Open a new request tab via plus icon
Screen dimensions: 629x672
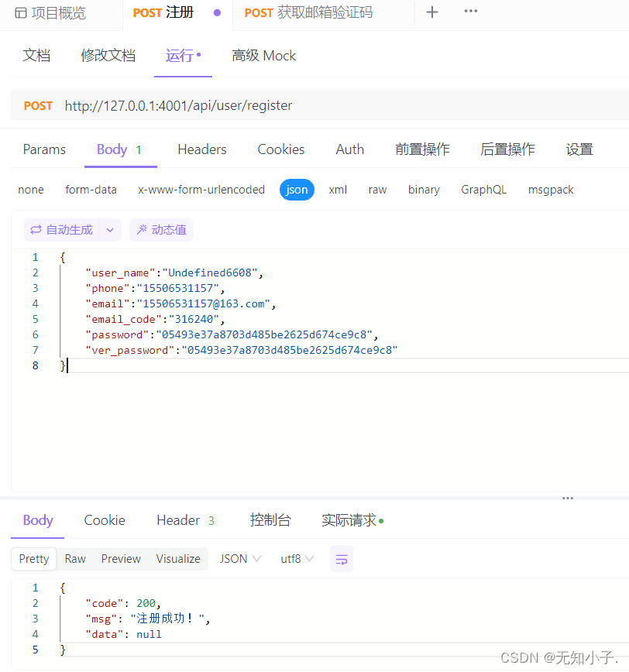pos(431,12)
